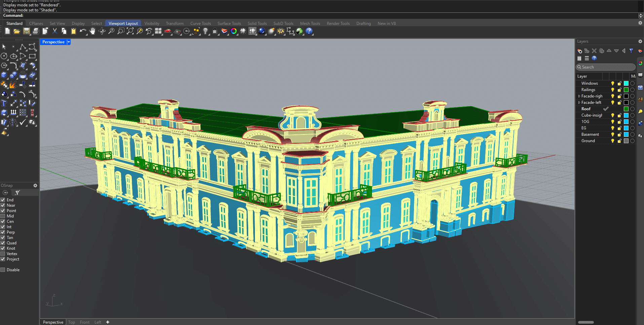644x325 pixels.
Task: Change the Railings layer color swatch
Action: 626,90
